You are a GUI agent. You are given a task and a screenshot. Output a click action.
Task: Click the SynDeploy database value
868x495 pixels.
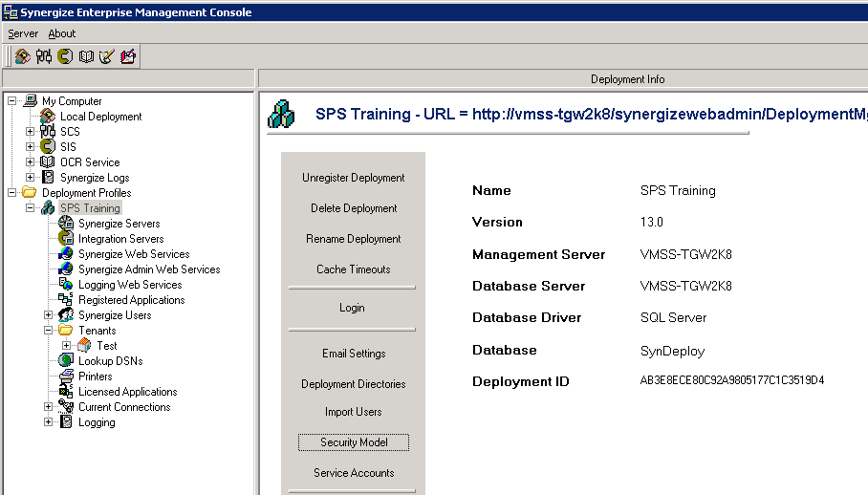pos(673,352)
